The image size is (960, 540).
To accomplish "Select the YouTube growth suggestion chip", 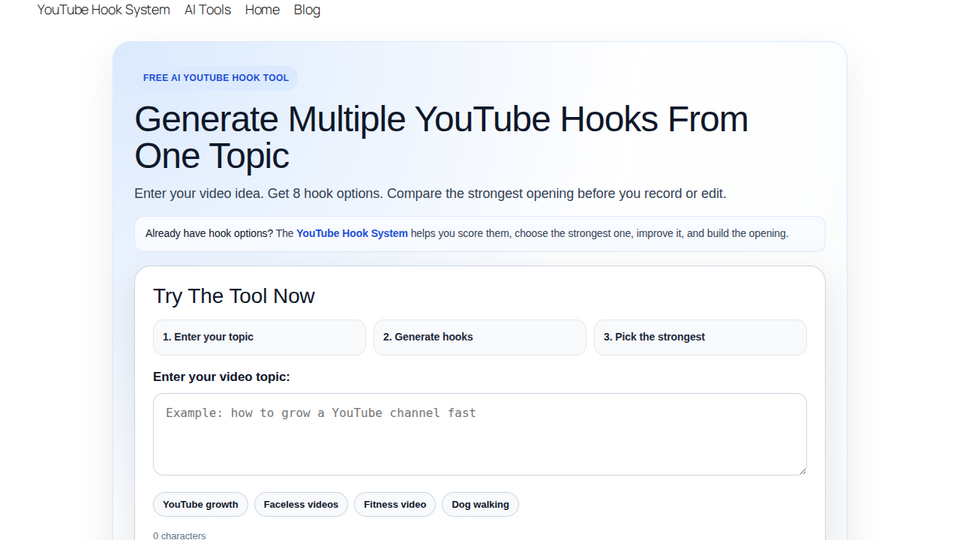I will [x=200, y=504].
